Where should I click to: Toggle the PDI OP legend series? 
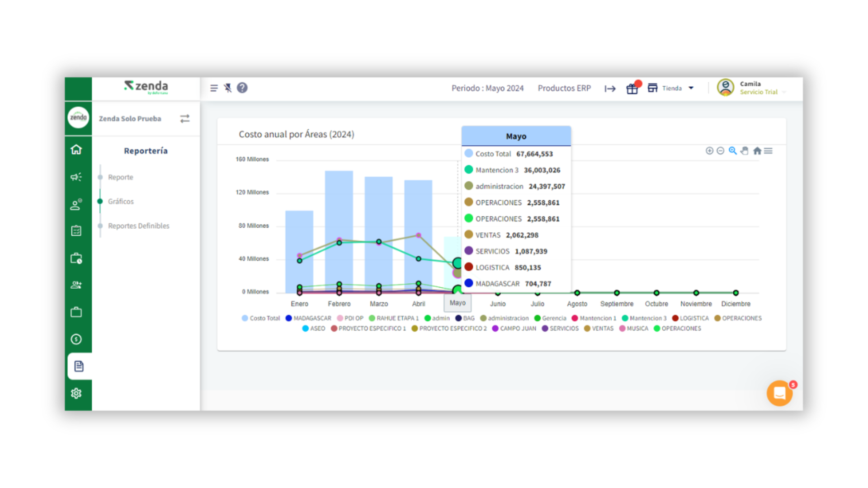click(x=350, y=318)
